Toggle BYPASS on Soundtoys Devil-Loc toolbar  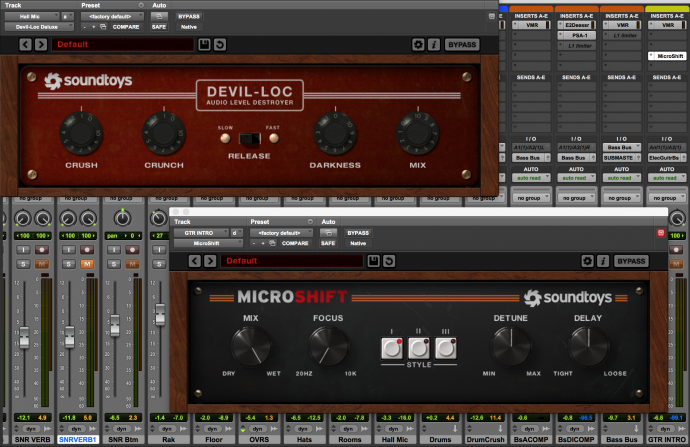(x=462, y=44)
